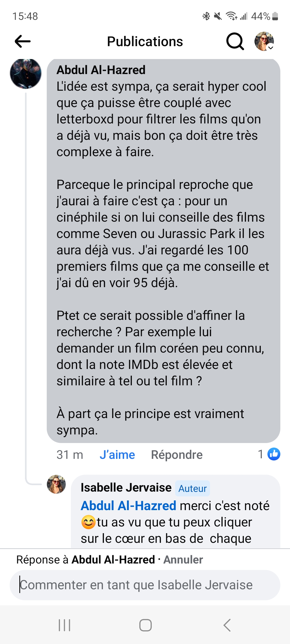The height and width of the screenshot is (644, 290).
Task: Open Abdul Al-Hazred's profile picture
Action: click(x=26, y=74)
